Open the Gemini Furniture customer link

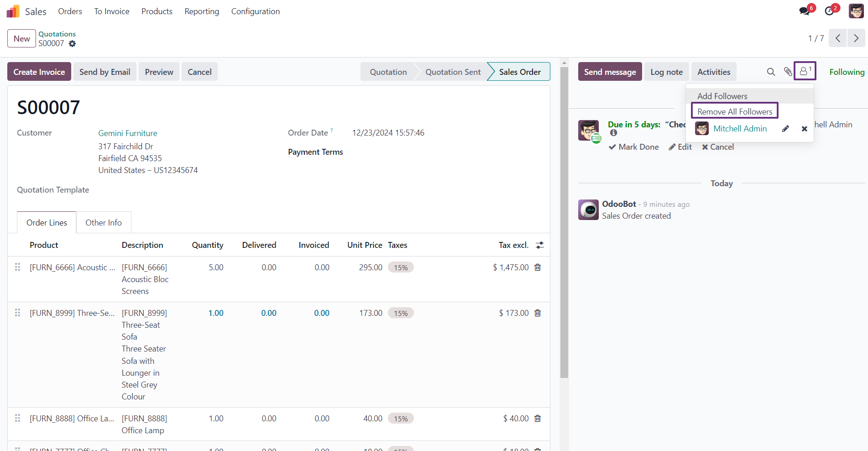pyautogui.click(x=128, y=133)
